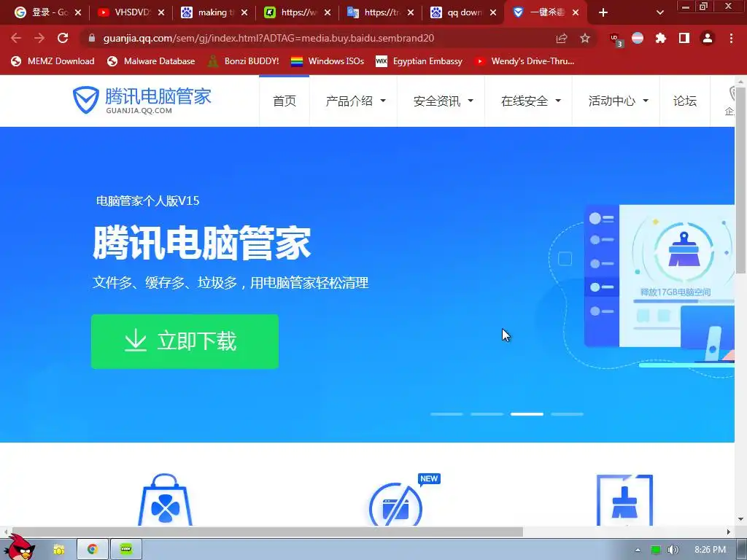
Task: Open Egyptian Embassy bookmark
Action: [419, 61]
